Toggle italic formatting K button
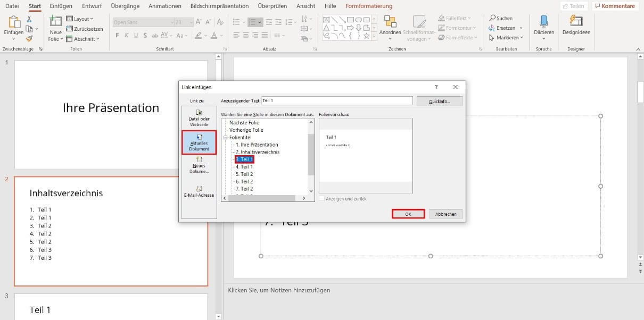This screenshot has height=320, width=644. (x=127, y=36)
